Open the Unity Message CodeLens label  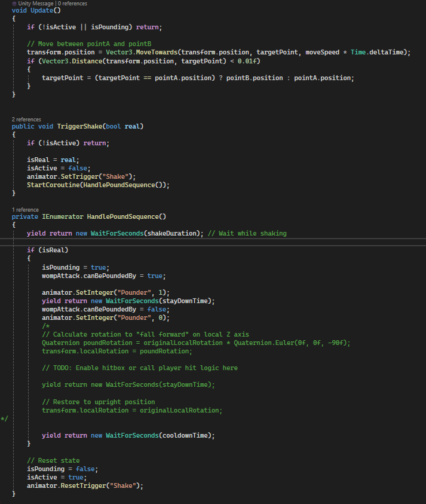click(x=36, y=4)
